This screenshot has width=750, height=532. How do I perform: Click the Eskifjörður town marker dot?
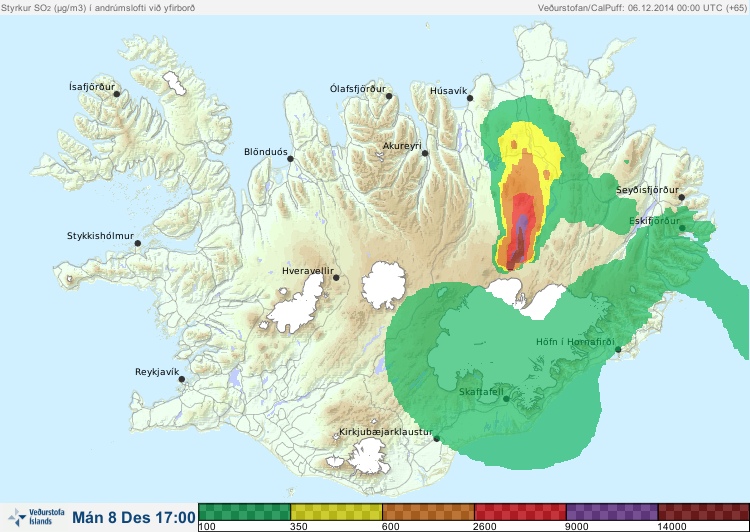coord(682,228)
